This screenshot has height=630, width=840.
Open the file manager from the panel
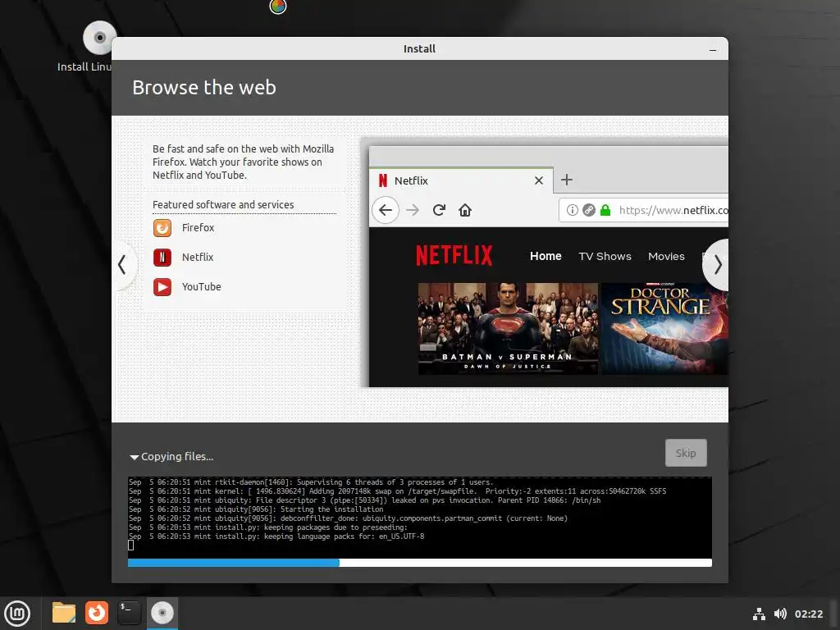coord(64,613)
